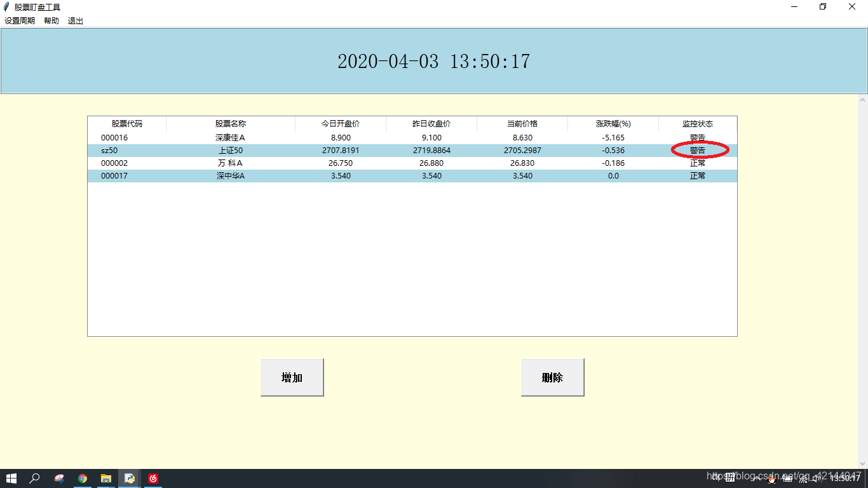Screen dimensions: 868x488
Task: Click 深中华A 昨日收盘价 value 3.540
Action: (431, 176)
